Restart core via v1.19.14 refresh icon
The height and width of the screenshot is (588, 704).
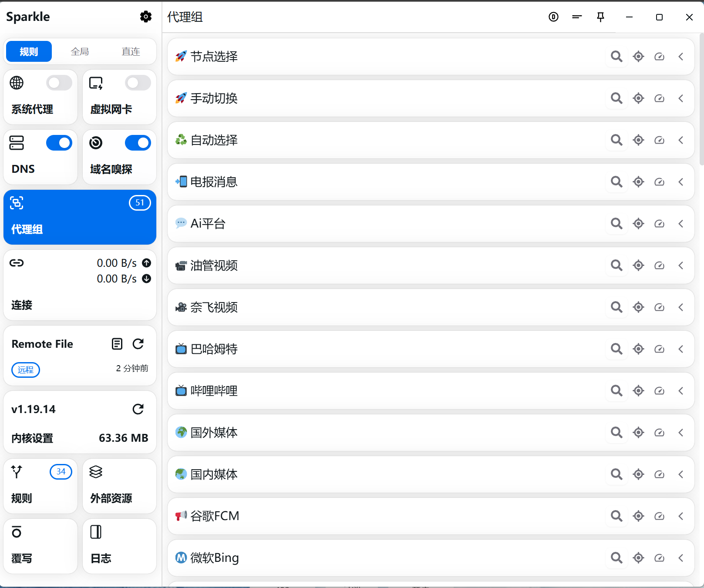138,409
